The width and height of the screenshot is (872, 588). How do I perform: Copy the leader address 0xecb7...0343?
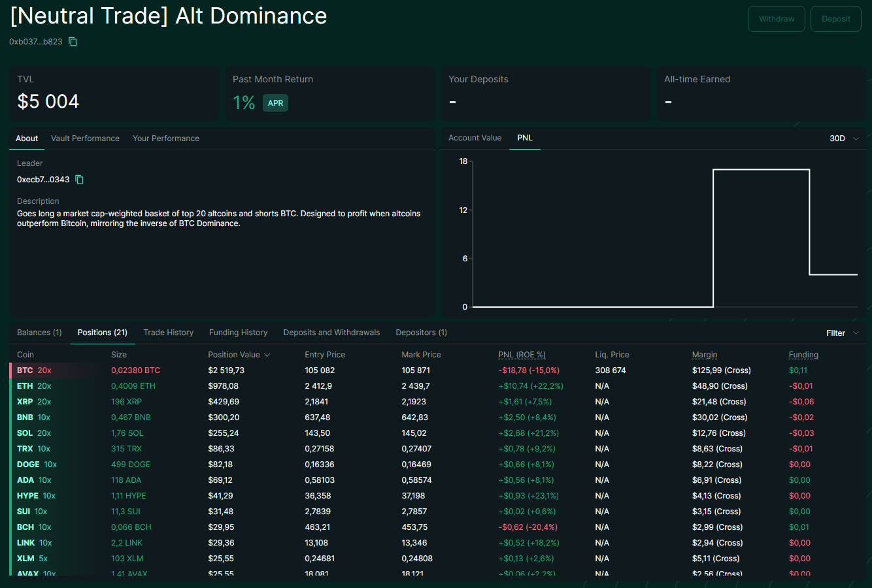pos(80,180)
